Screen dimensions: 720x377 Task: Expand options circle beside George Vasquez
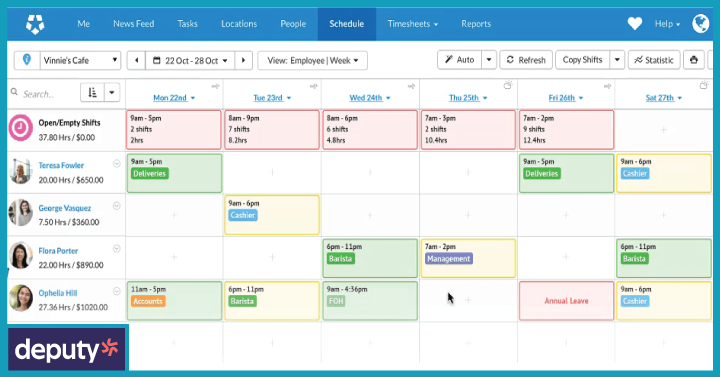pos(117,206)
